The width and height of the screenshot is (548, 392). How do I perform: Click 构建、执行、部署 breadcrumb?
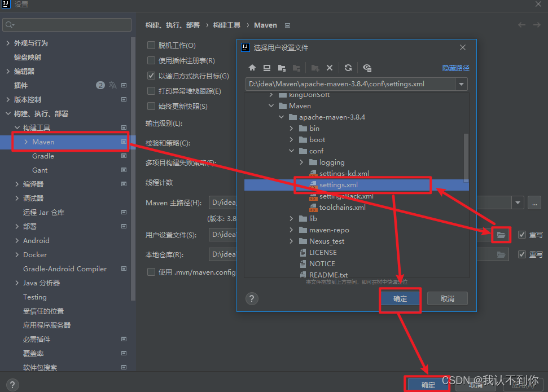tap(173, 25)
